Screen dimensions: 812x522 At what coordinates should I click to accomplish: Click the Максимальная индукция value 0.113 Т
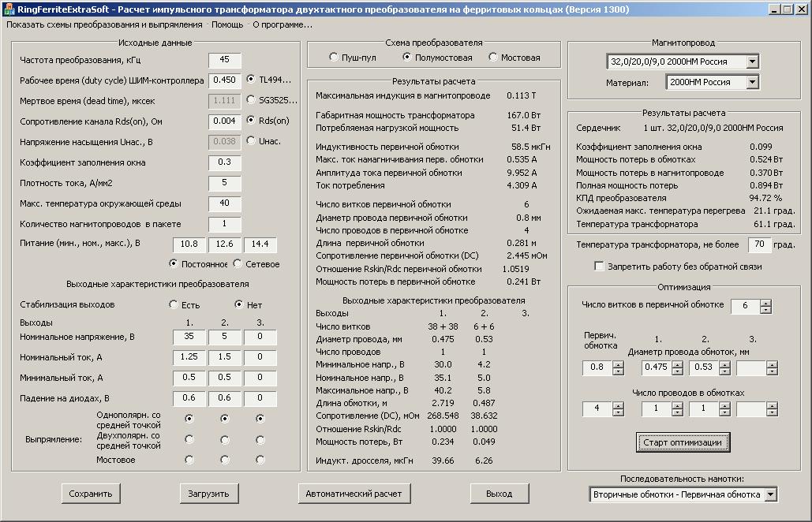click(522, 95)
